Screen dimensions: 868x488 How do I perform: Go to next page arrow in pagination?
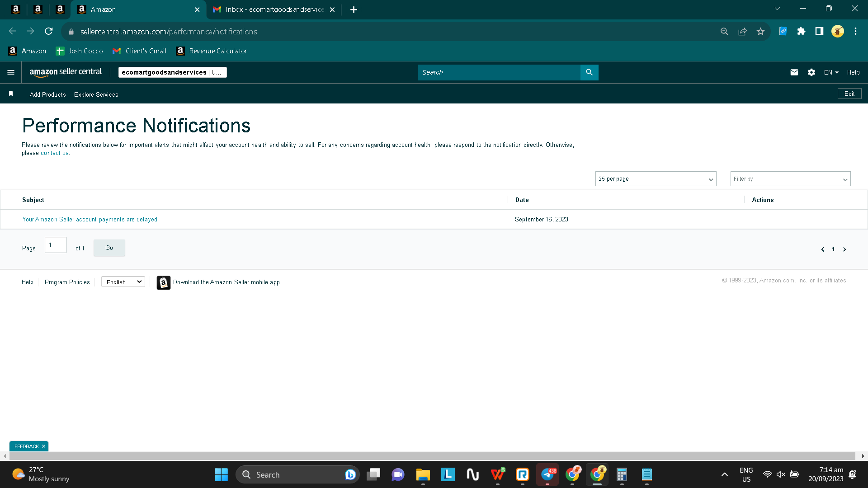[844, 249]
